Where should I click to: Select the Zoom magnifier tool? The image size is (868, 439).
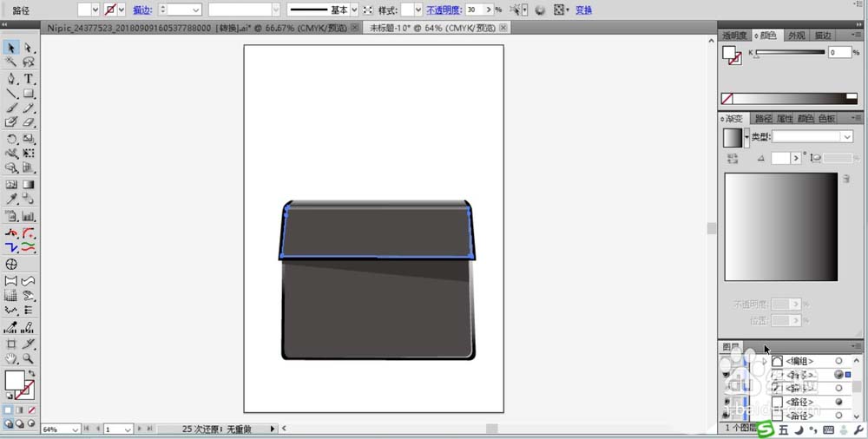click(x=29, y=358)
